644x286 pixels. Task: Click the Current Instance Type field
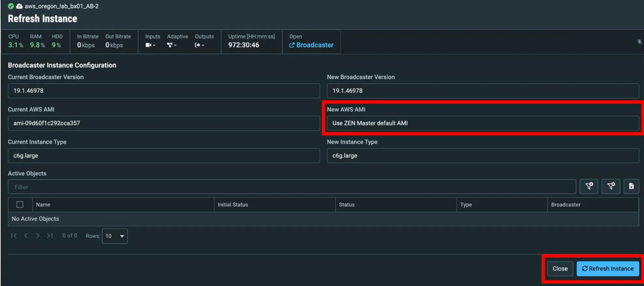pos(164,156)
